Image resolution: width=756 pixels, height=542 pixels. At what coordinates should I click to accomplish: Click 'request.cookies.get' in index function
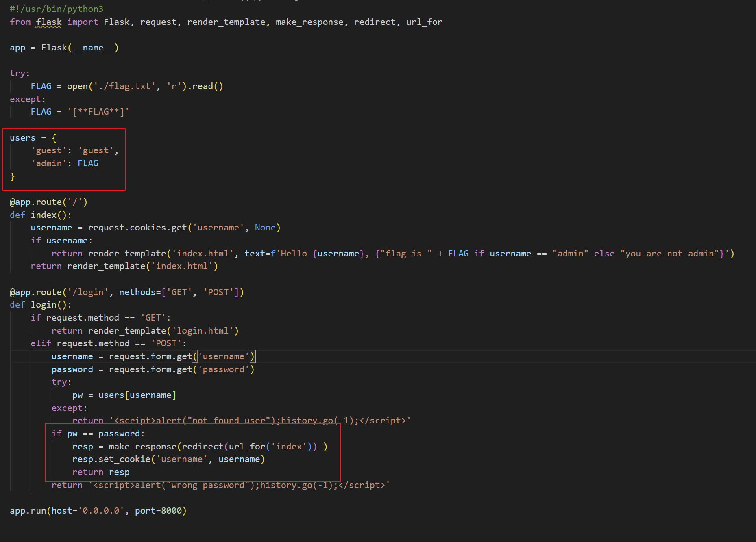pos(137,228)
